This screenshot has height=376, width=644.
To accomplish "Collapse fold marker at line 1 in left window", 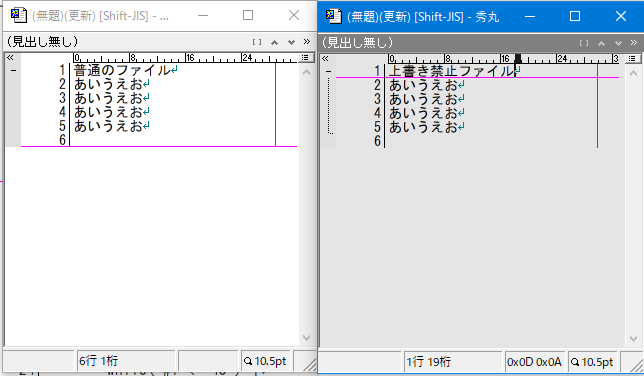I will point(13,71).
